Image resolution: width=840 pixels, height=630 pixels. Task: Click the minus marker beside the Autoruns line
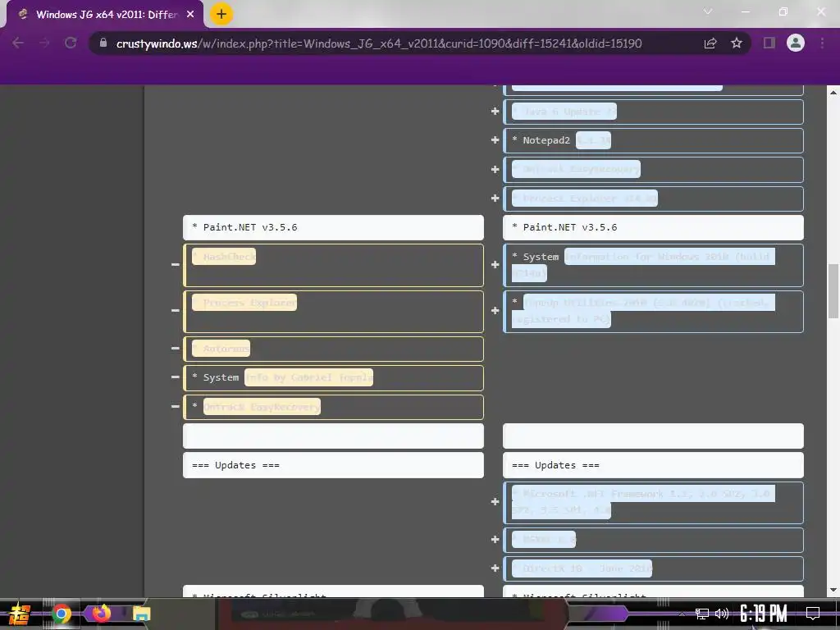176,348
